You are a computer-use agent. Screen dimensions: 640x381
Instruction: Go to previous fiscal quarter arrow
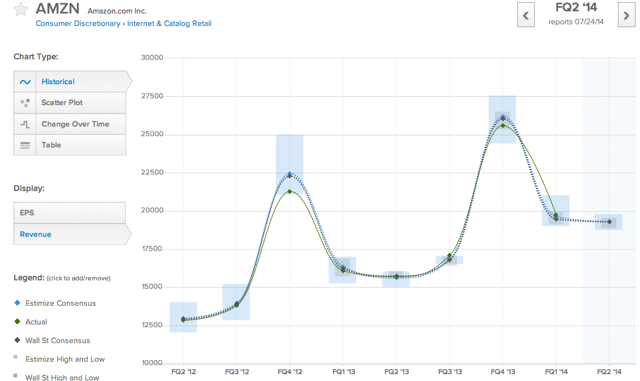point(526,16)
